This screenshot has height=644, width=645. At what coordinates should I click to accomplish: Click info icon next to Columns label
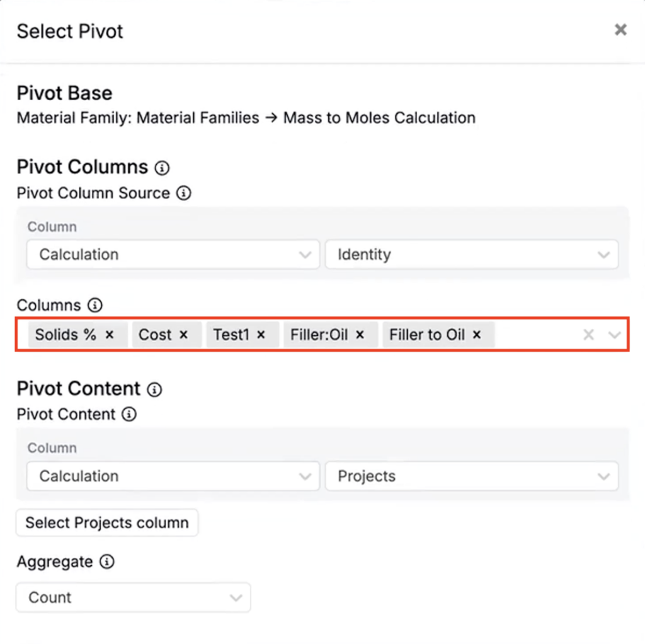[94, 306]
